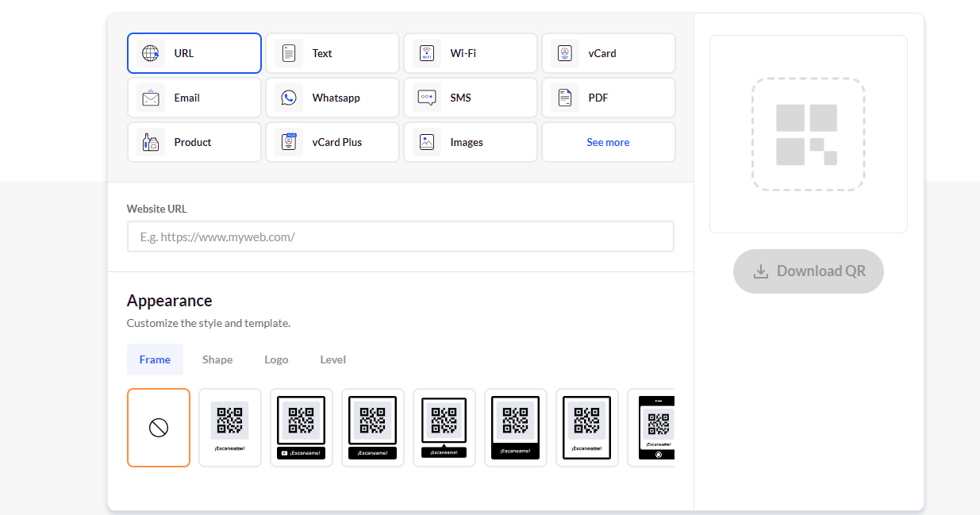The width and height of the screenshot is (980, 515).
Task: Select the Product bottle icon
Action: coord(151,142)
